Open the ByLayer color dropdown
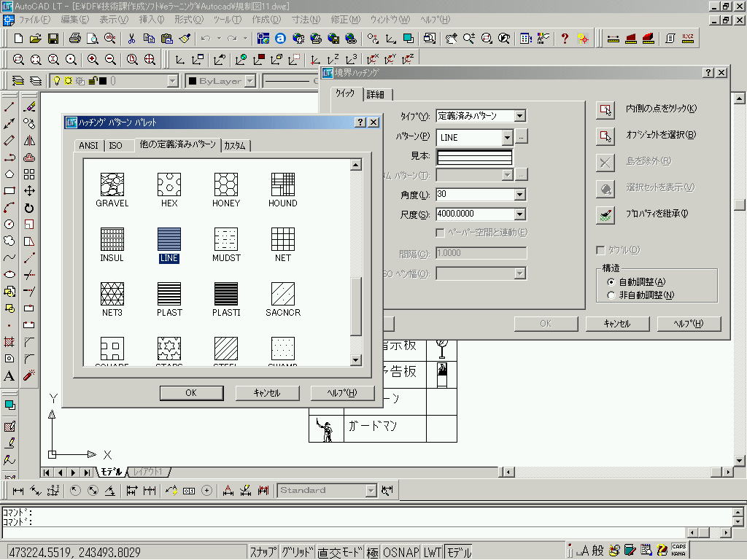 [x=250, y=81]
